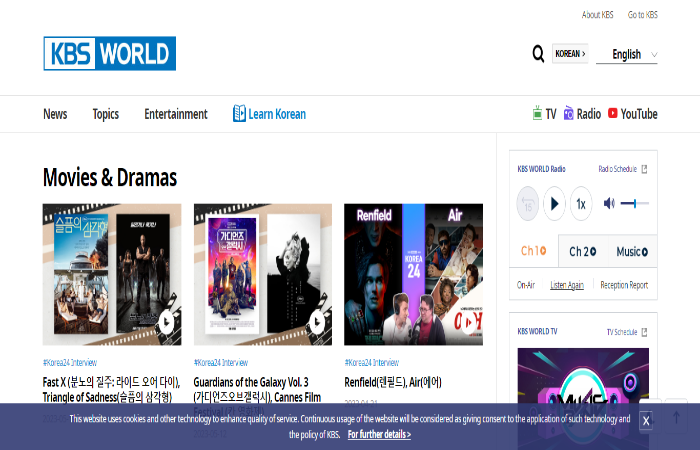Open the Renfield and Air thumbnail
700x450 pixels.
[413, 274]
